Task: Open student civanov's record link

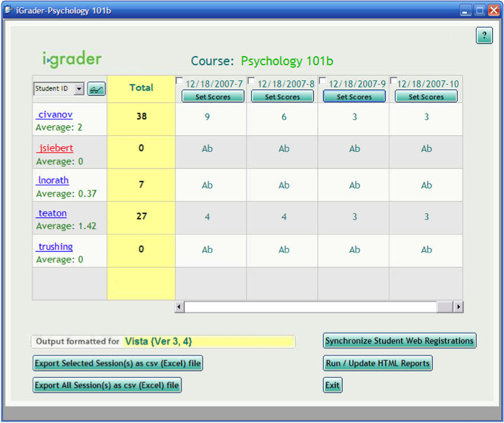Action: [x=54, y=115]
